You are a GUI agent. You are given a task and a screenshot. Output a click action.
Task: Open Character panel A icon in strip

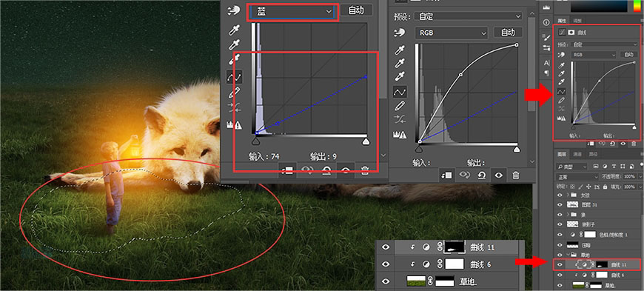(x=547, y=62)
